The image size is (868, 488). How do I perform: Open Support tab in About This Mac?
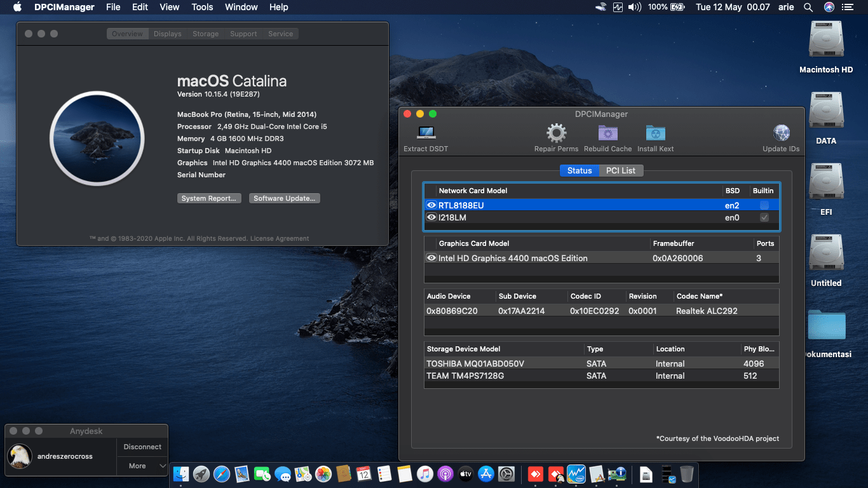243,34
